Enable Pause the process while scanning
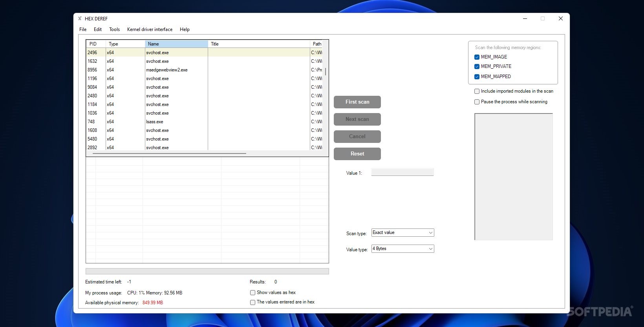The height and width of the screenshot is (327, 644). [477, 102]
